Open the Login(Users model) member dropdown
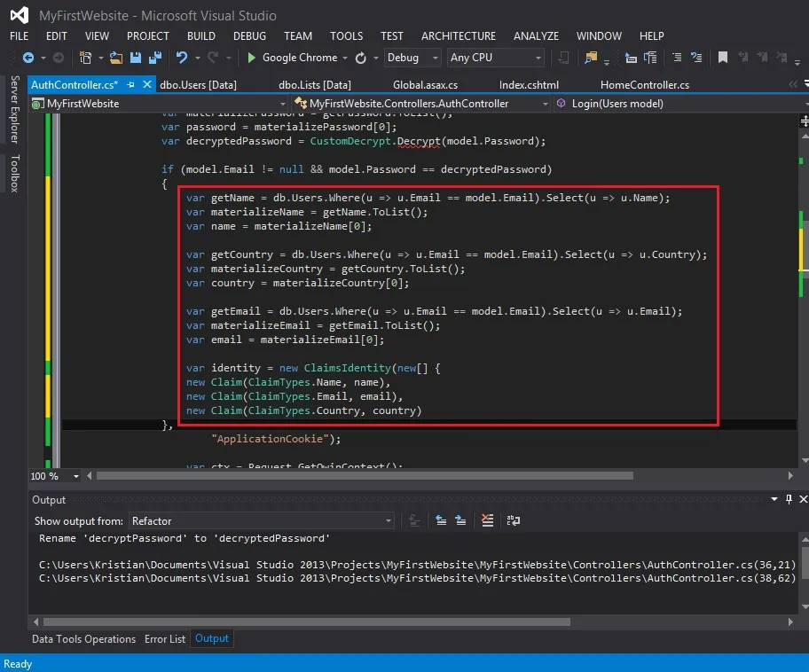 [x=681, y=103]
